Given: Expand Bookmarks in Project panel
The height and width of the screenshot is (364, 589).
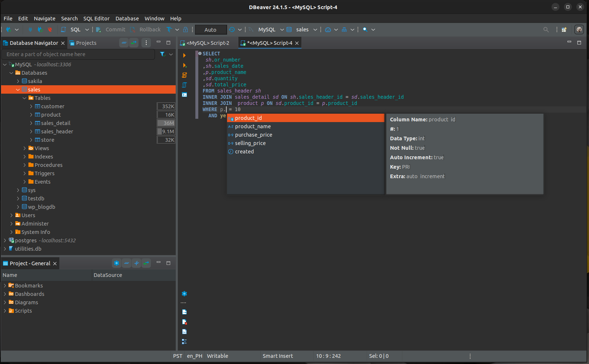Looking at the screenshot, I should [x=5, y=286].
